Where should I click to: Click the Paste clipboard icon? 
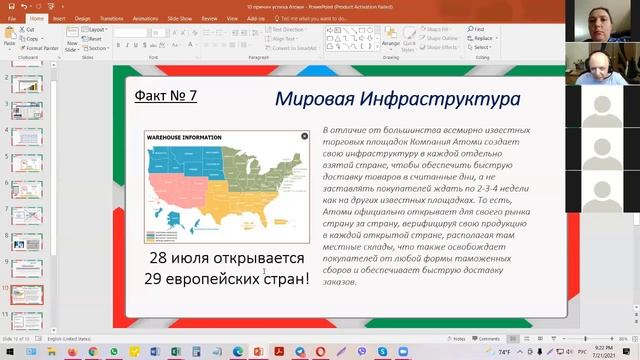point(9,34)
